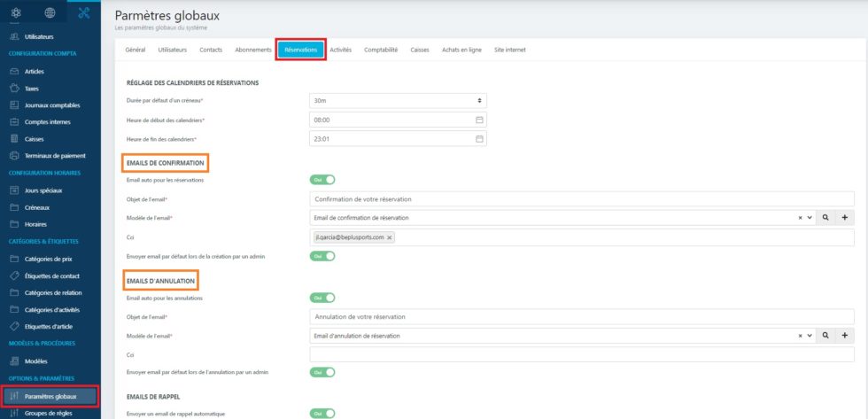Expand the cancellation Modèle de l'email dropdown
The width and height of the screenshot is (868, 419).
pyautogui.click(x=810, y=336)
